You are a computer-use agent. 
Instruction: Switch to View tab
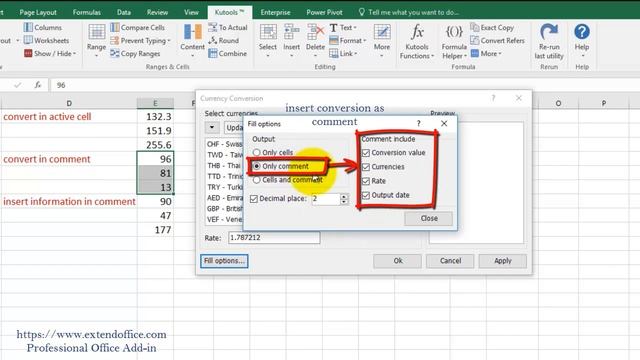coord(191,12)
